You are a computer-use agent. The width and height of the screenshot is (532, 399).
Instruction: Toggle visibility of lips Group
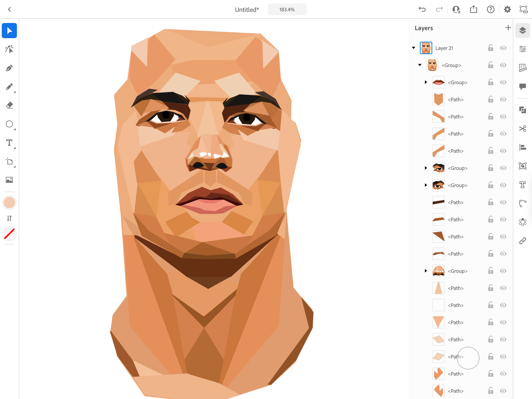(x=503, y=82)
